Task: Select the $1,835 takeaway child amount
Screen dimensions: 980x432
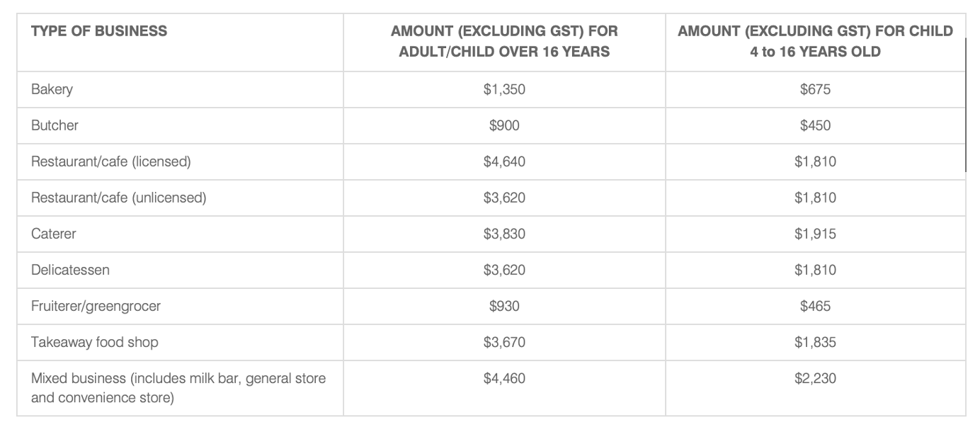Action: (815, 342)
